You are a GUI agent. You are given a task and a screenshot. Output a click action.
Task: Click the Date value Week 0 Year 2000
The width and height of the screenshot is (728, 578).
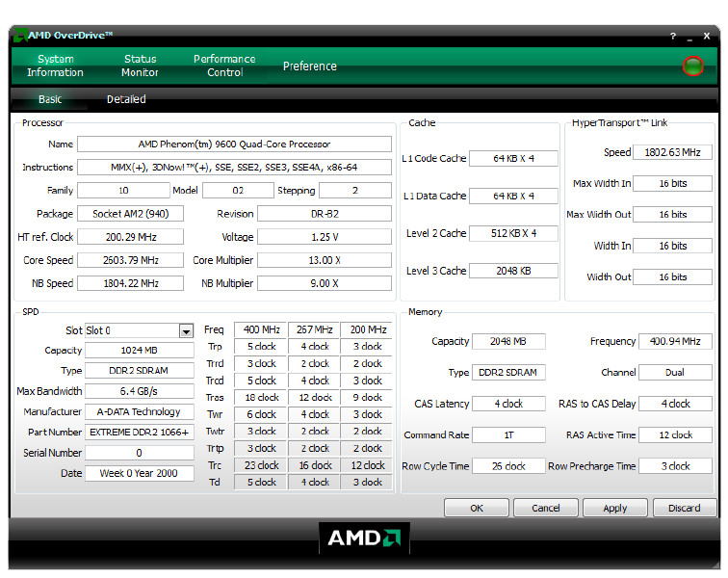click(140, 473)
